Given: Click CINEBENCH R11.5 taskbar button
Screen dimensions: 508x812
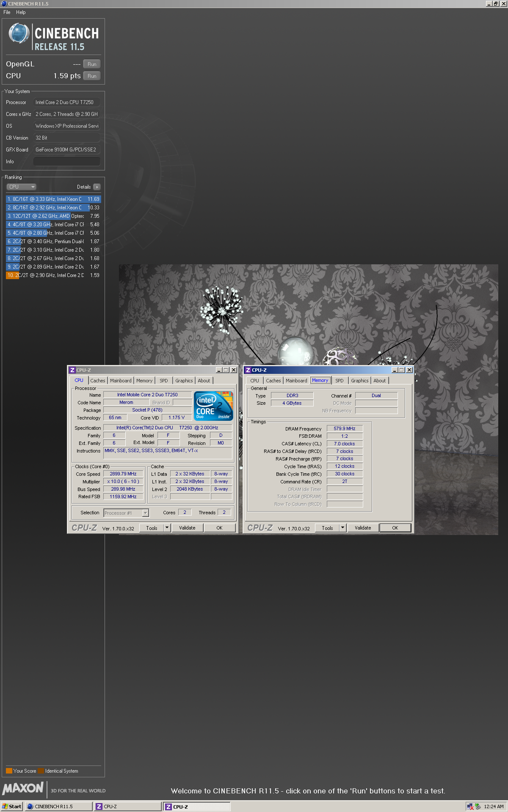Looking at the screenshot, I should pos(58,807).
